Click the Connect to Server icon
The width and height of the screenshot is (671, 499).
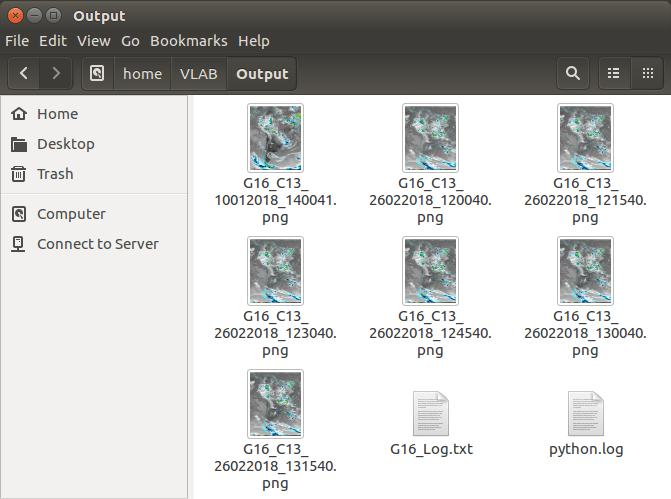[x=18, y=244]
